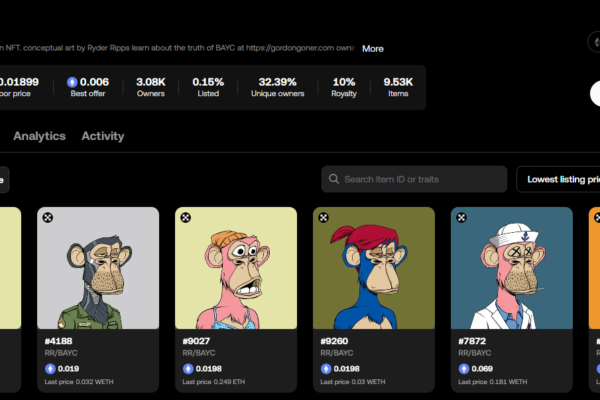This screenshot has height=400, width=600.
Task: Click the badge icon on item #9260
Action: (x=324, y=217)
